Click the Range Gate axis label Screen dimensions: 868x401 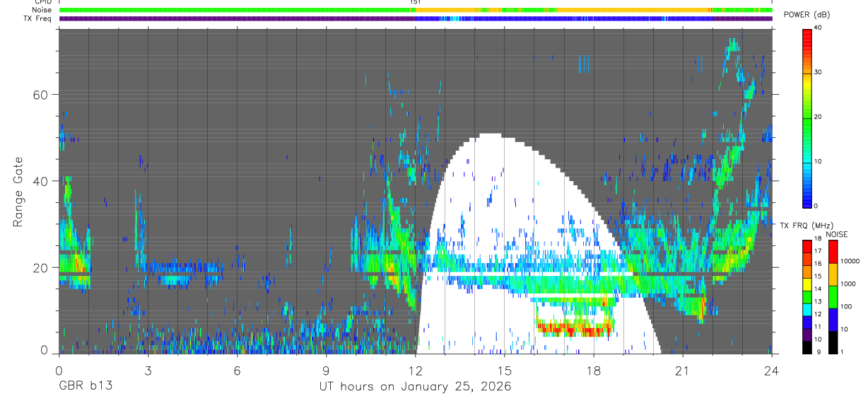pos(18,192)
